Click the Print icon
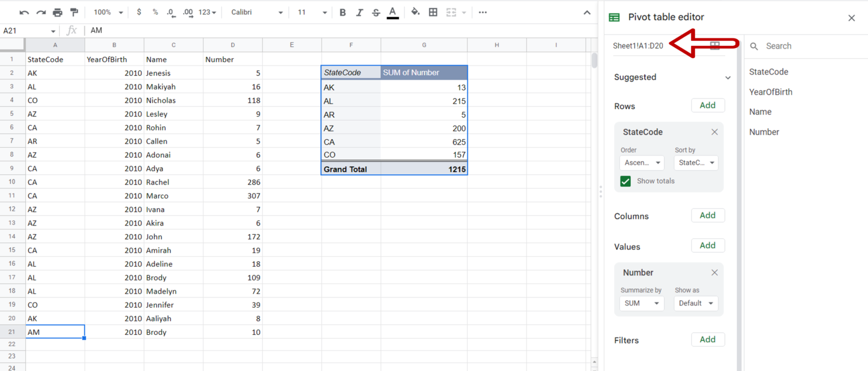This screenshot has height=371, width=868. pos(57,11)
